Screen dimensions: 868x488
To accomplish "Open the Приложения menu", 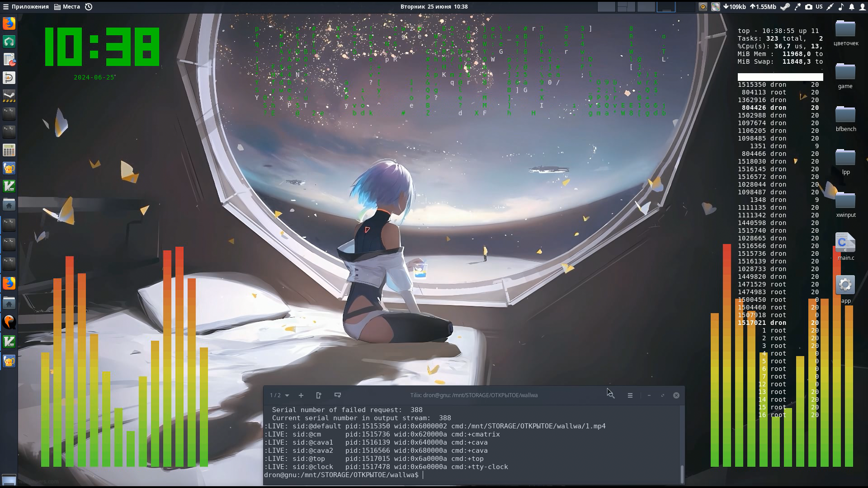I will pyautogui.click(x=25, y=7).
